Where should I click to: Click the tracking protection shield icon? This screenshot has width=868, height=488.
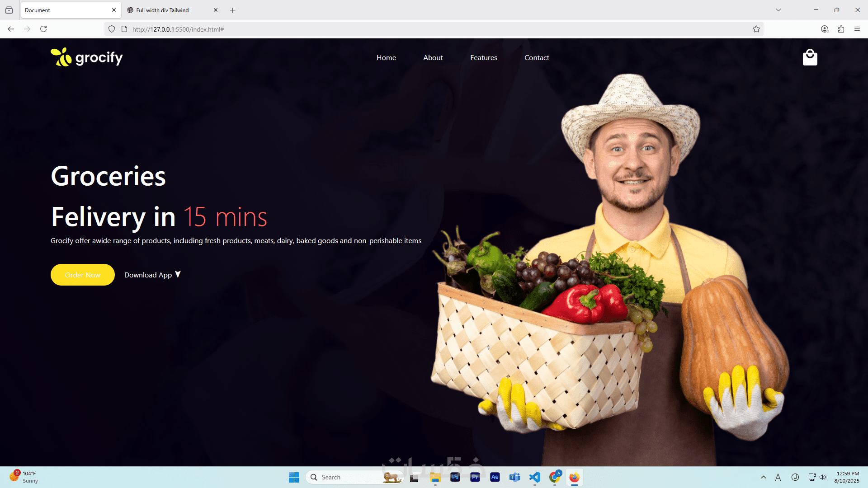[x=112, y=29]
